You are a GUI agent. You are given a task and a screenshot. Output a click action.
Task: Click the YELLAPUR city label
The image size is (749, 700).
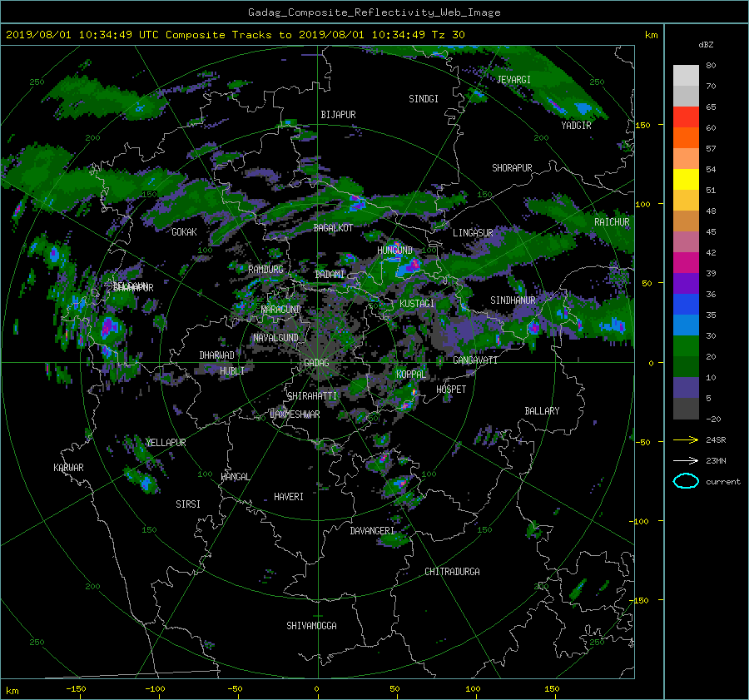(x=166, y=443)
